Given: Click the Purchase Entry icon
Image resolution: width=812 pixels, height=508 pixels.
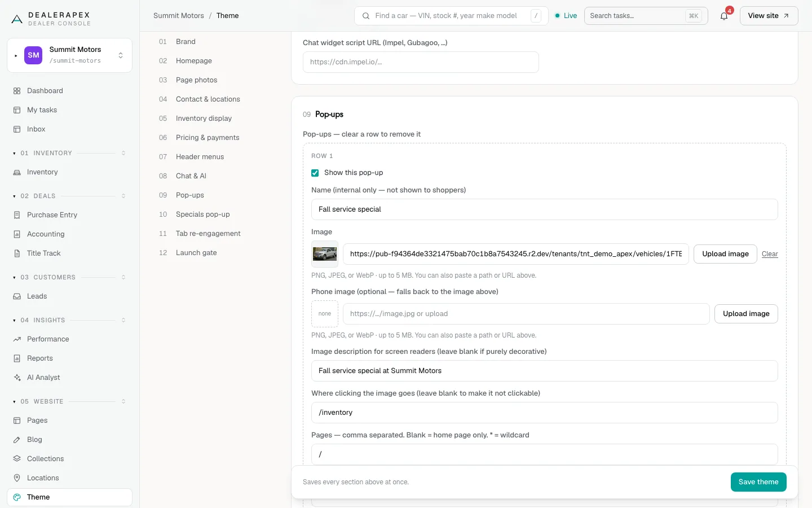Looking at the screenshot, I should pos(17,215).
